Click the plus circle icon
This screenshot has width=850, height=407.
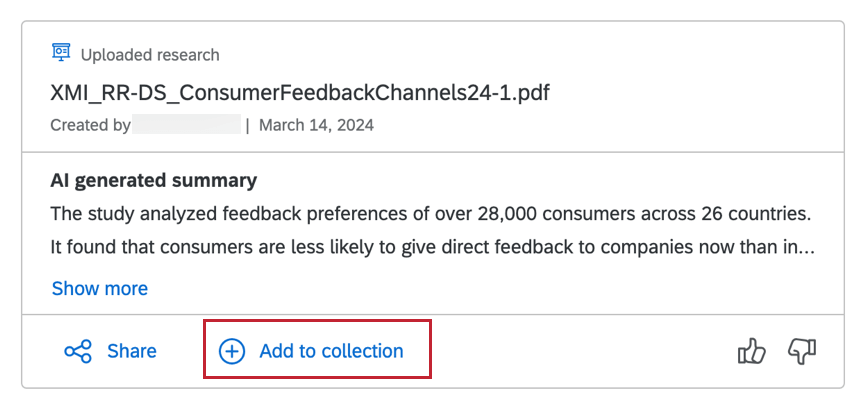click(232, 351)
